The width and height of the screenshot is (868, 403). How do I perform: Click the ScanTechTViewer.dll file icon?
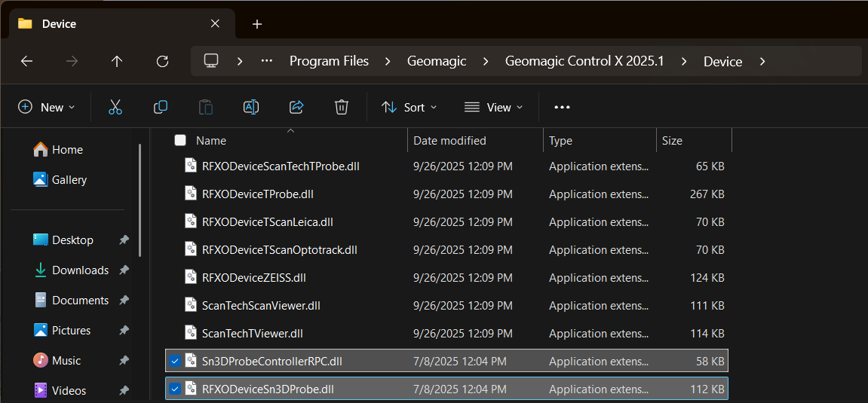191,334
